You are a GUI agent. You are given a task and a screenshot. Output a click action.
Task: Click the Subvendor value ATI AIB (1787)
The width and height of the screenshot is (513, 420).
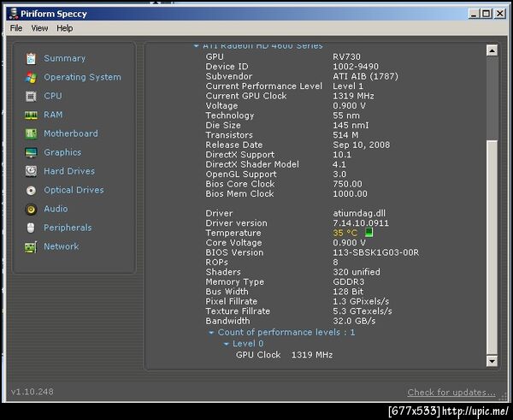click(365, 76)
